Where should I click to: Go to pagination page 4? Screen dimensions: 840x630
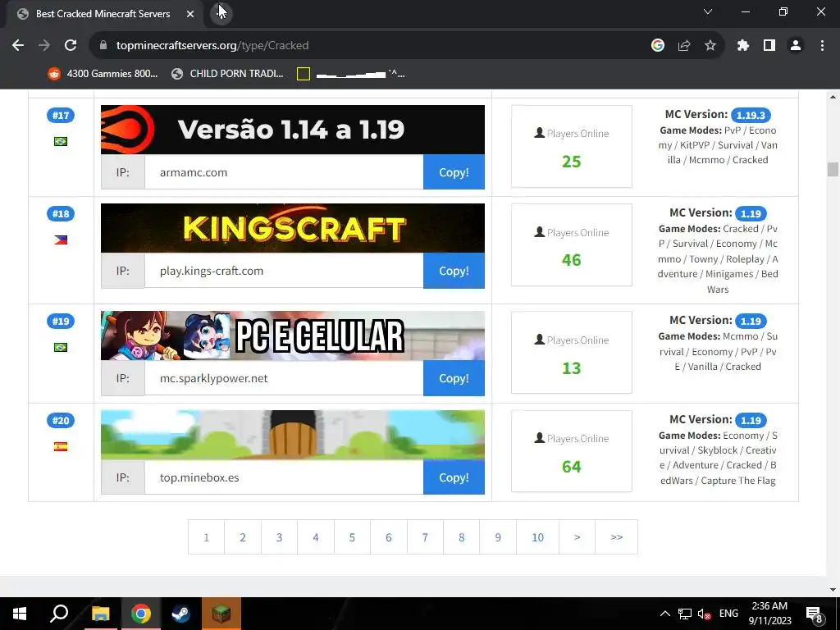316,536
